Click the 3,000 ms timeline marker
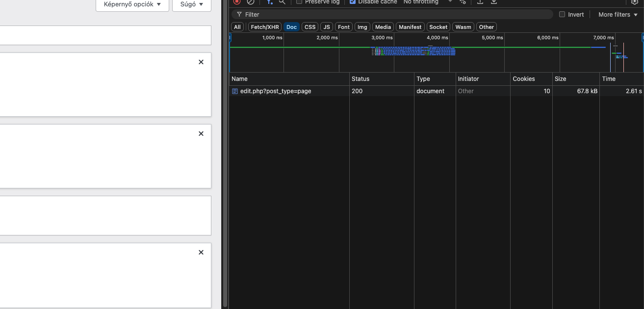 pos(382,38)
